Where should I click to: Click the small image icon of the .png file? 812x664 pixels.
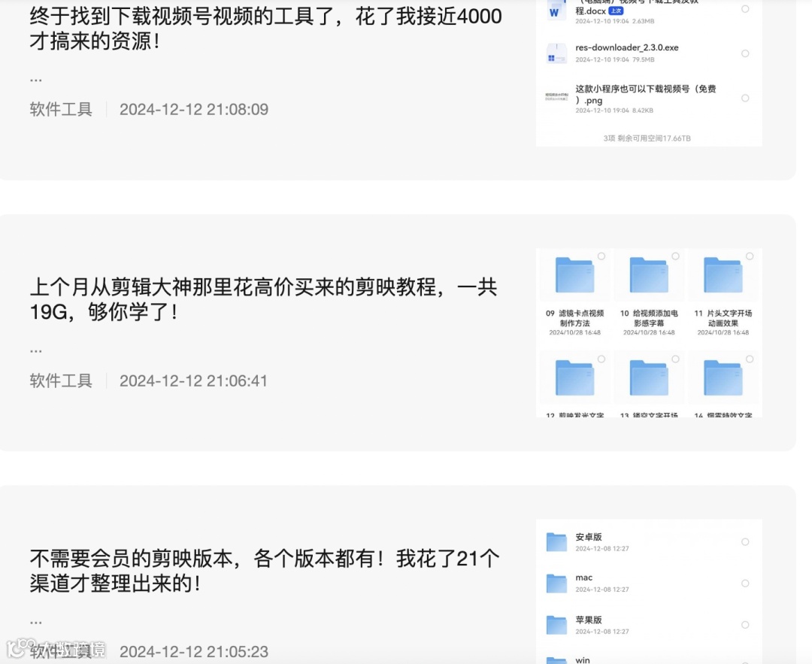pyautogui.click(x=556, y=97)
